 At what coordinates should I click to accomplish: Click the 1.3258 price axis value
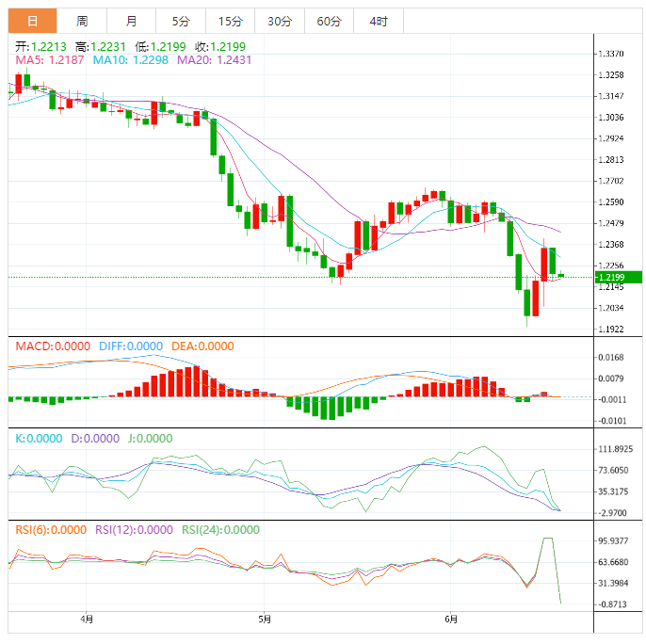610,75
